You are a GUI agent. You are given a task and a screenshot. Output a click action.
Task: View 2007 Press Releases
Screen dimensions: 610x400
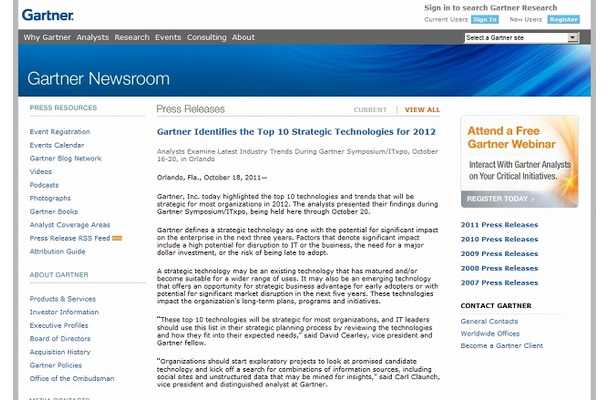500,282
